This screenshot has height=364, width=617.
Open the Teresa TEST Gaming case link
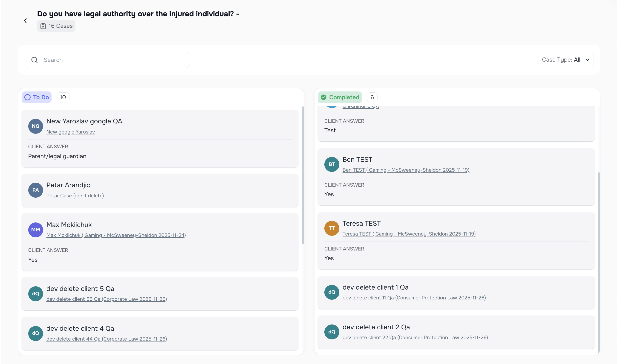coord(409,234)
